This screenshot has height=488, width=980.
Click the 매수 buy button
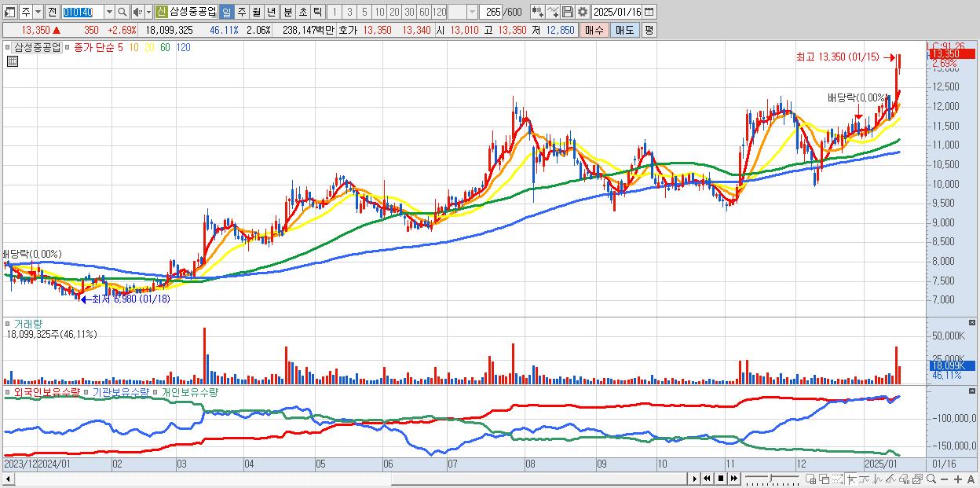click(x=594, y=30)
